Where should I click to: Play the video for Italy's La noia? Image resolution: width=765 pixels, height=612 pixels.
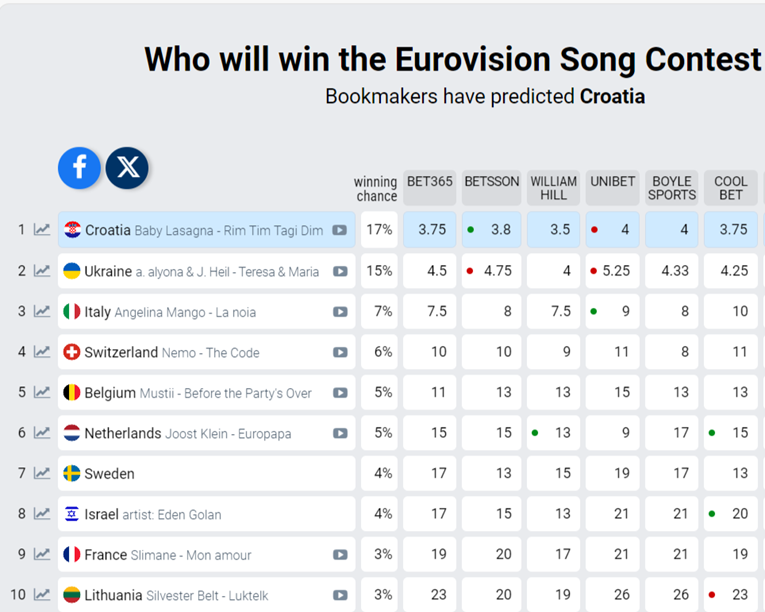[x=340, y=312]
